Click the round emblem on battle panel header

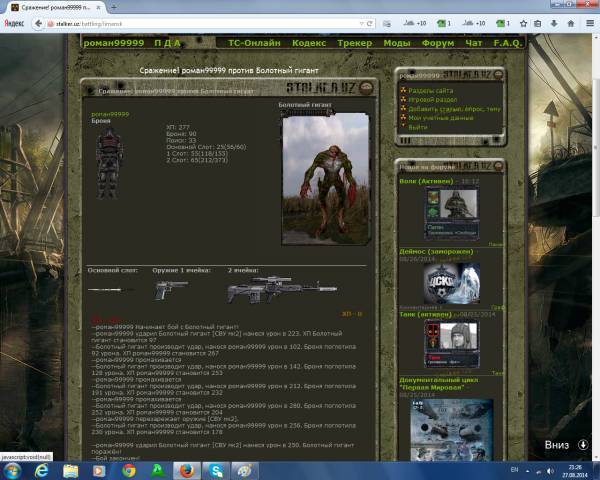[367, 88]
